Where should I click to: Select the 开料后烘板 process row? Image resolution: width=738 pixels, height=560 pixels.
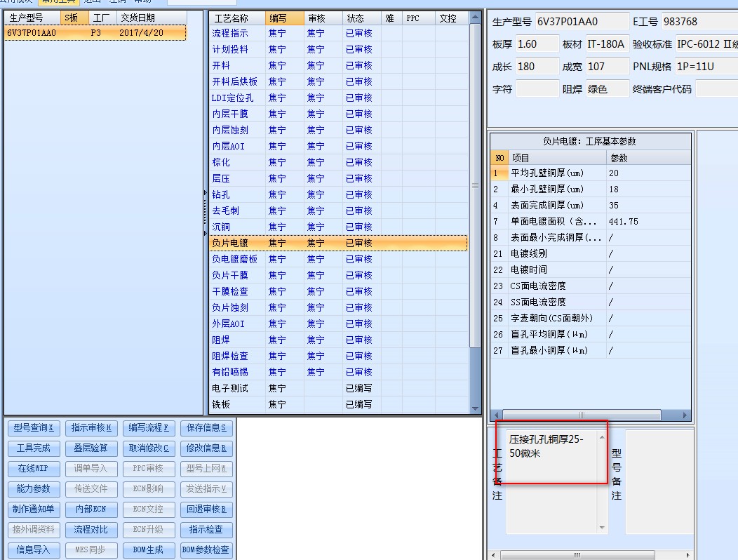339,81
